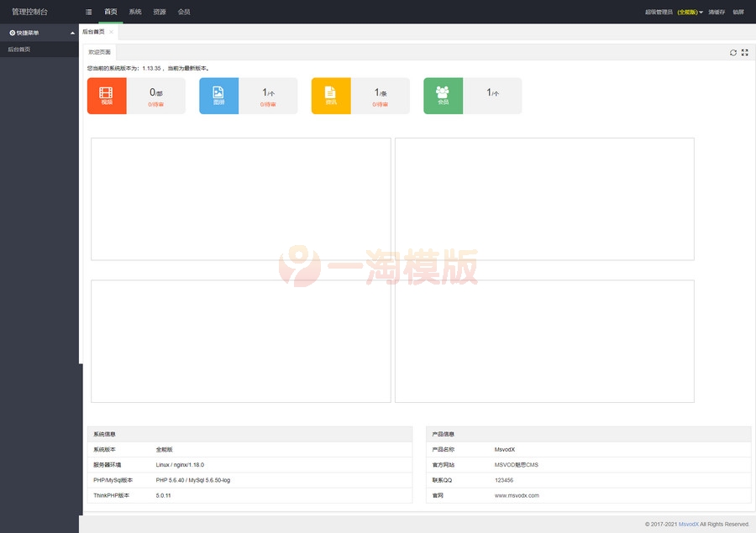Click the 快捷菜单 lightning bolt icon

pyautogui.click(x=12, y=33)
